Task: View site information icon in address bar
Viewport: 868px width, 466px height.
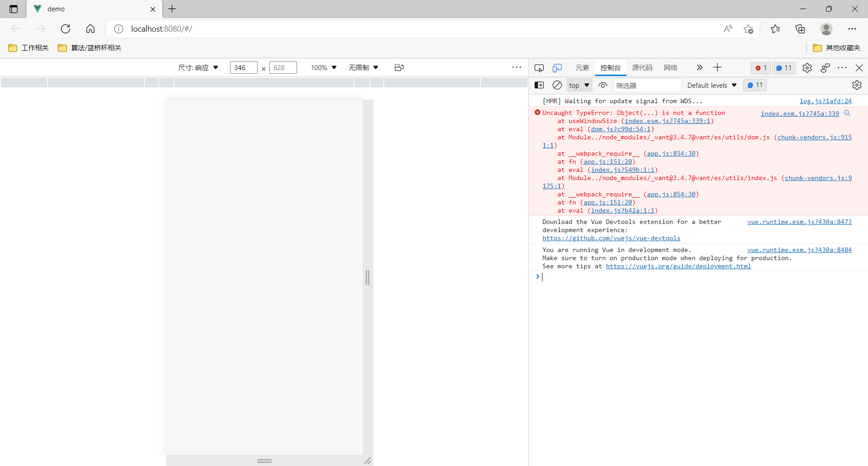Action: (118, 29)
